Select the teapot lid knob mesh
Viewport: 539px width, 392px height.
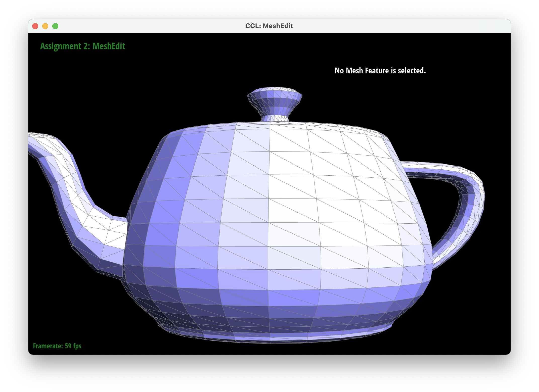coord(275,104)
